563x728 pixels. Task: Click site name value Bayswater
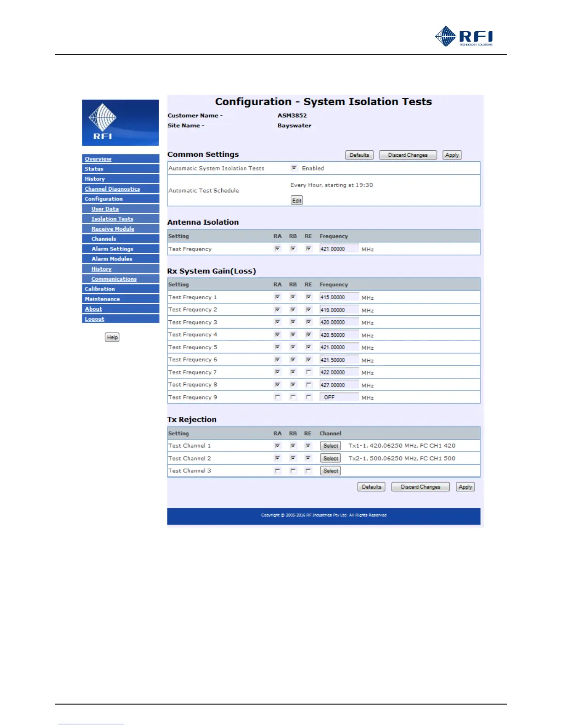coord(294,125)
